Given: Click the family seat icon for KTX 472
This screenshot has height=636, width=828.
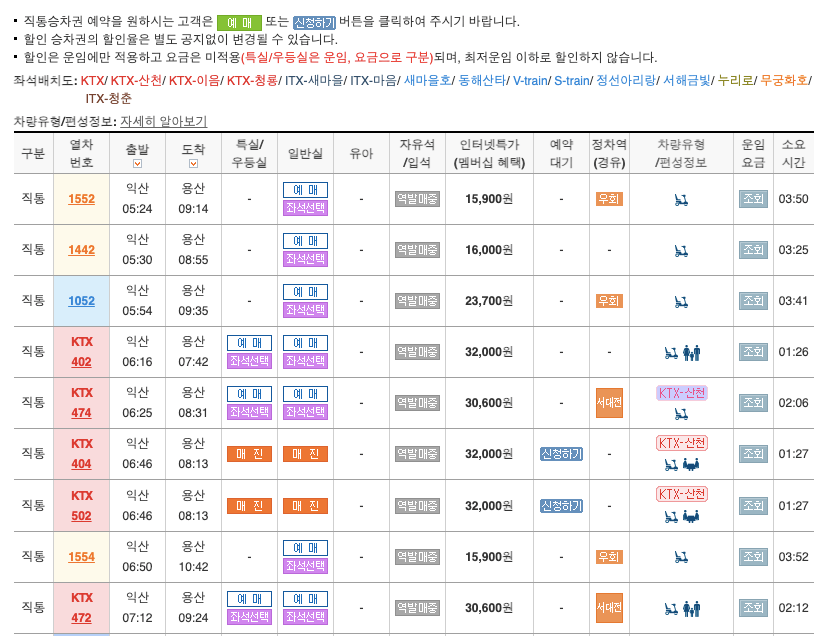Looking at the screenshot, I should coord(692,610).
